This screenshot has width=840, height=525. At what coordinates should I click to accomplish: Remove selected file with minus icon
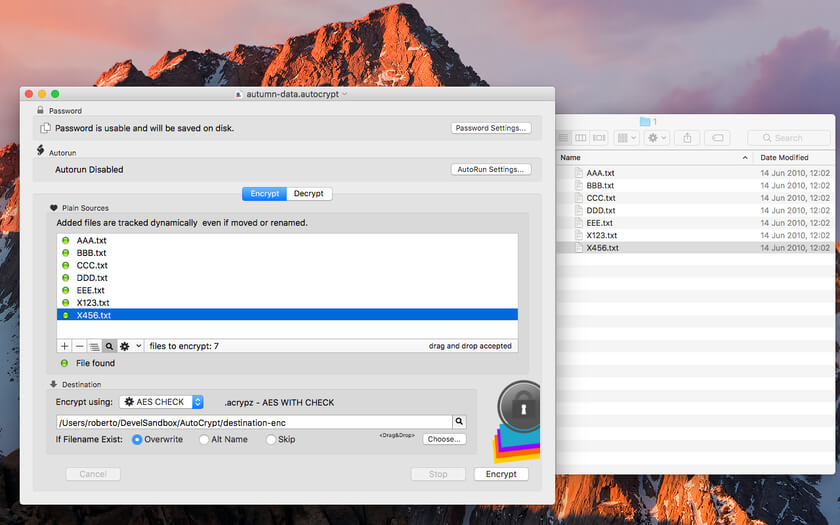tap(79, 346)
